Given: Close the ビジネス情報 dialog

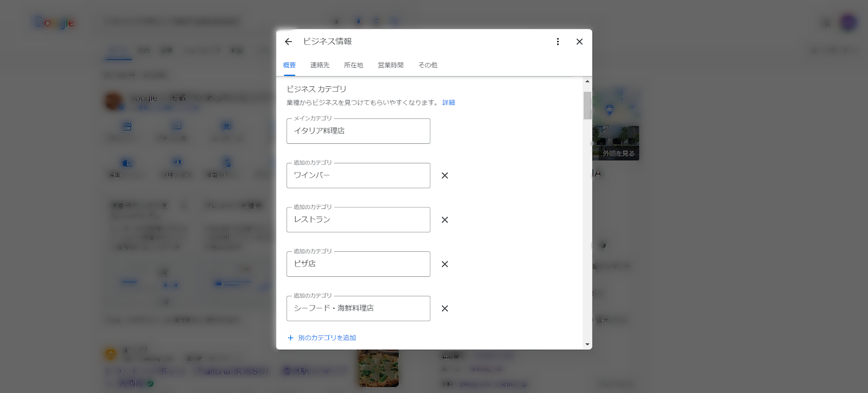Looking at the screenshot, I should click(x=579, y=42).
